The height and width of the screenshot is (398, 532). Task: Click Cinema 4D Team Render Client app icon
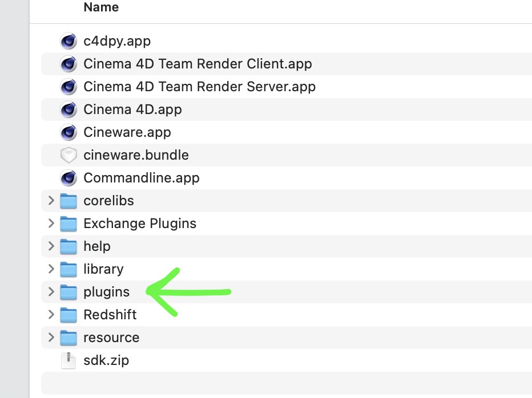coord(68,64)
